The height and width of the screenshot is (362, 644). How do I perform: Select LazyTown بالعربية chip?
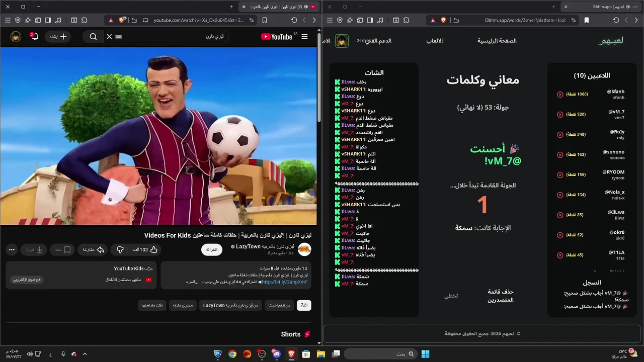click(230, 305)
